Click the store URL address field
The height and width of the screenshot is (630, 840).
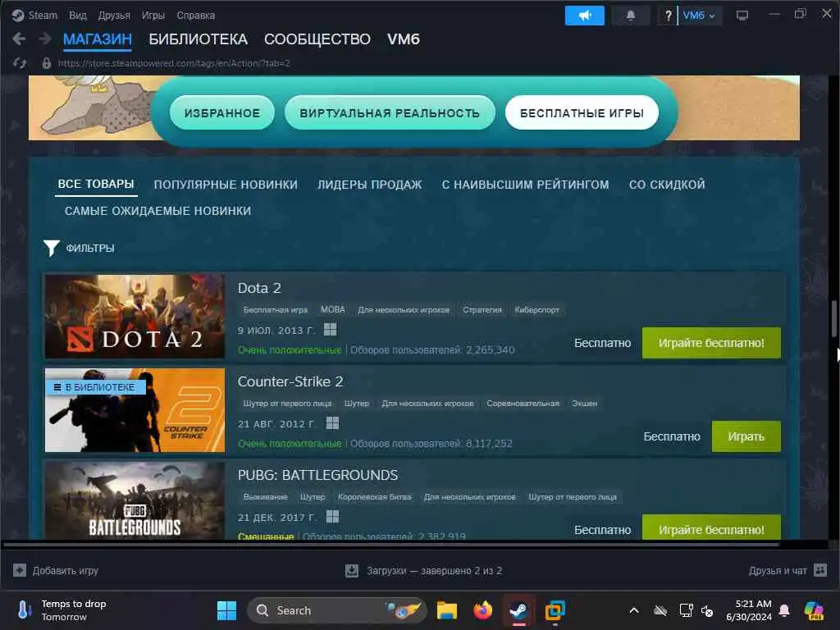pyautogui.click(x=174, y=63)
